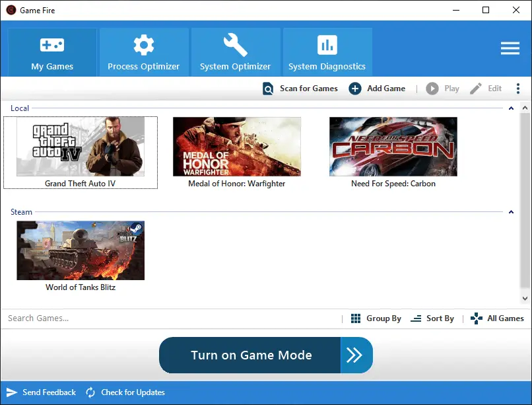Switch to Process Optimizer tab
Viewport: 532px width, 405px height.
point(144,52)
